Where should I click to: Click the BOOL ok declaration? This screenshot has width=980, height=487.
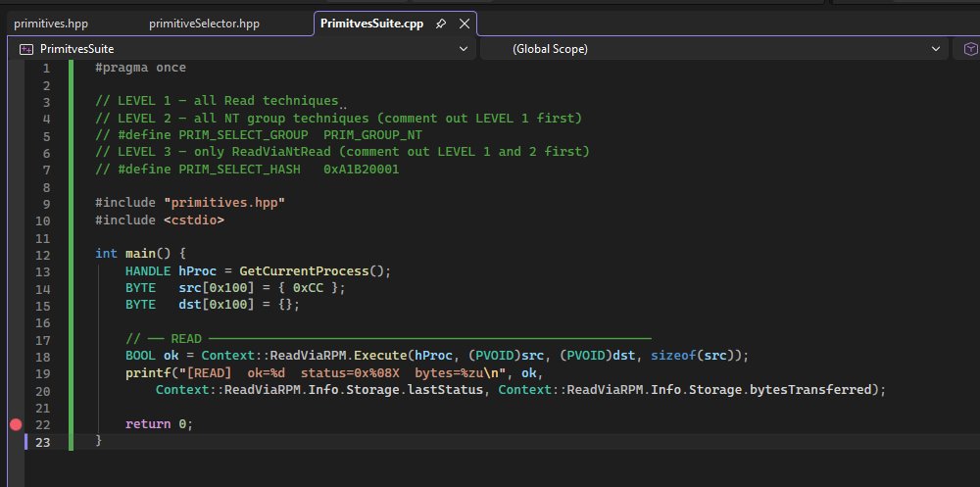[152, 356]
